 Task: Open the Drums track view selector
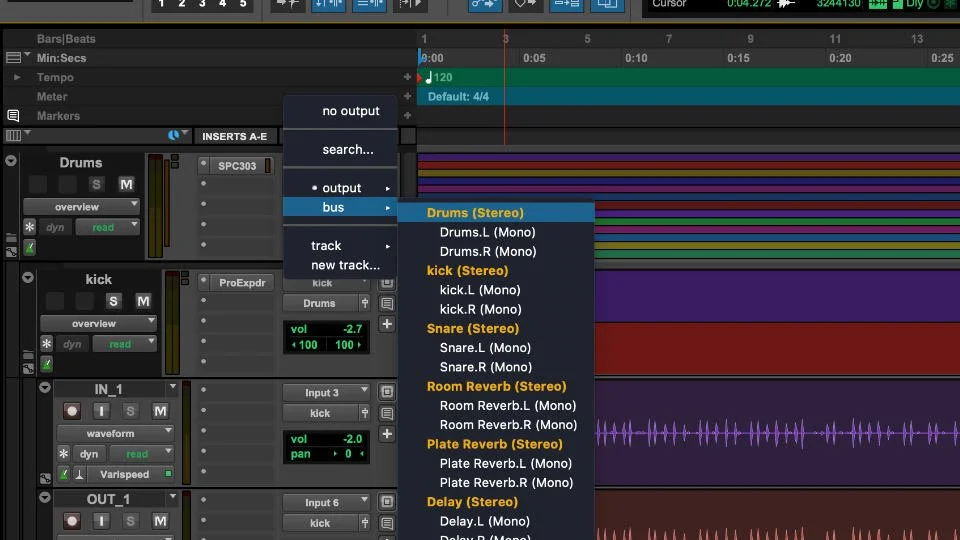point(81,207)
